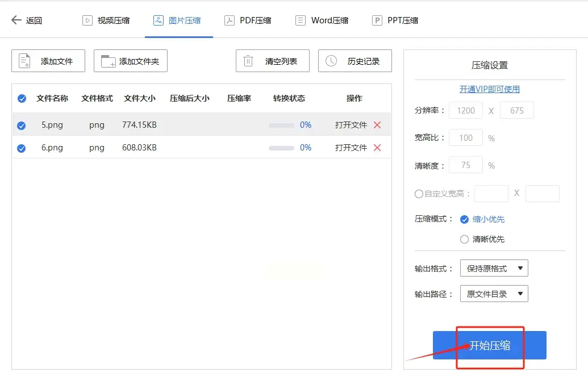Open the 输出格式 保持原格式 dropdown
Screen dimensions: 588x381
(x=494, y=268)
